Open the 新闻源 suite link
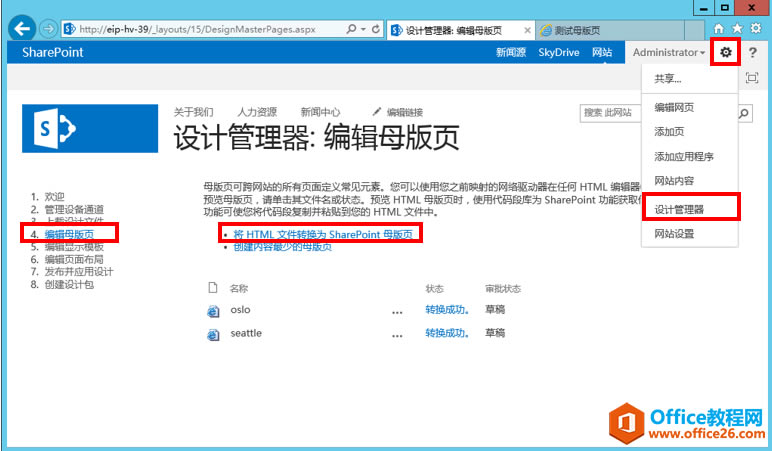772x451 pixels. coord(511,52)
